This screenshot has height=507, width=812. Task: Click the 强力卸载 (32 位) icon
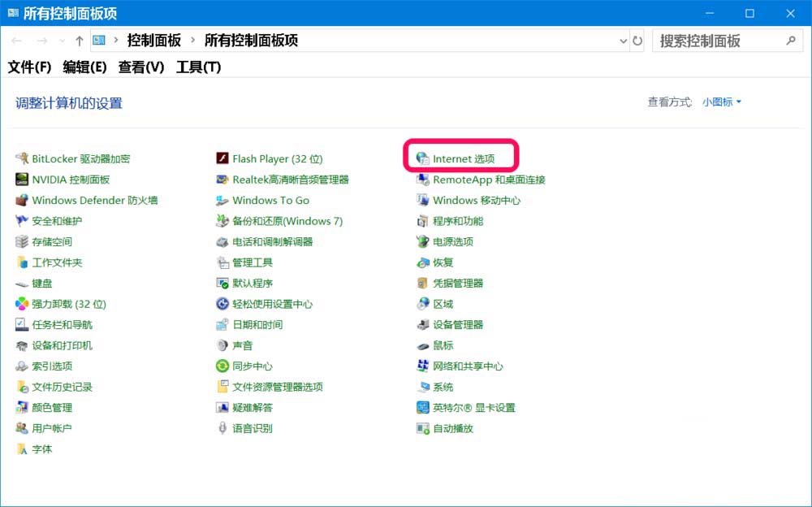coord(22,304)
